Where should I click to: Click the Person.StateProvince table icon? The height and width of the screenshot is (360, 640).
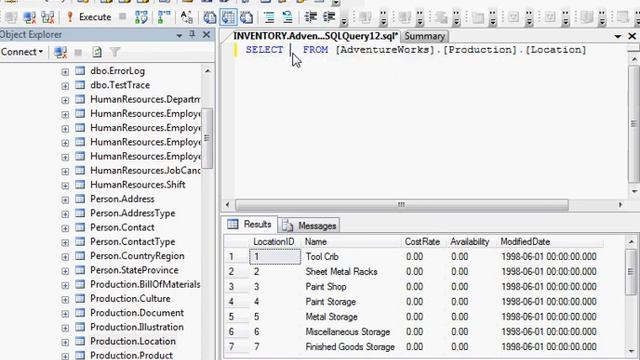(80, 270)
